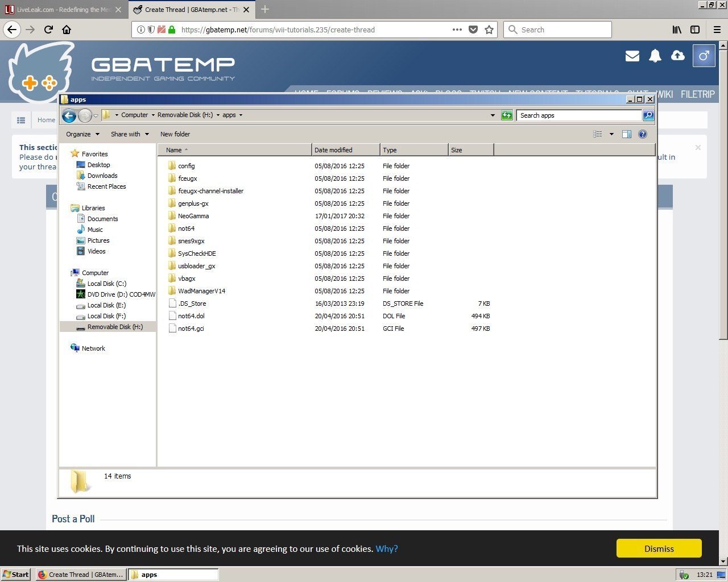Select Network in navigation pane
The image size is (728, 582).
[x=93, y=348]
